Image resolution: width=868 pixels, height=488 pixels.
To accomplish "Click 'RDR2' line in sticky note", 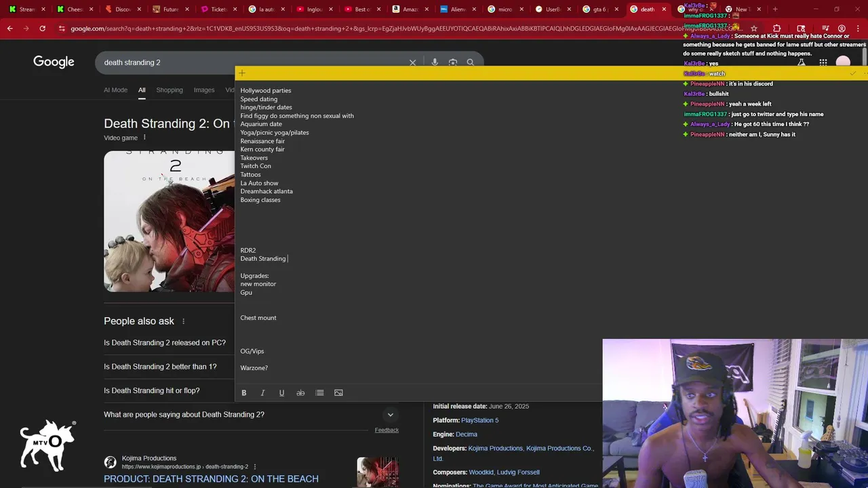I will coord(248,251).
